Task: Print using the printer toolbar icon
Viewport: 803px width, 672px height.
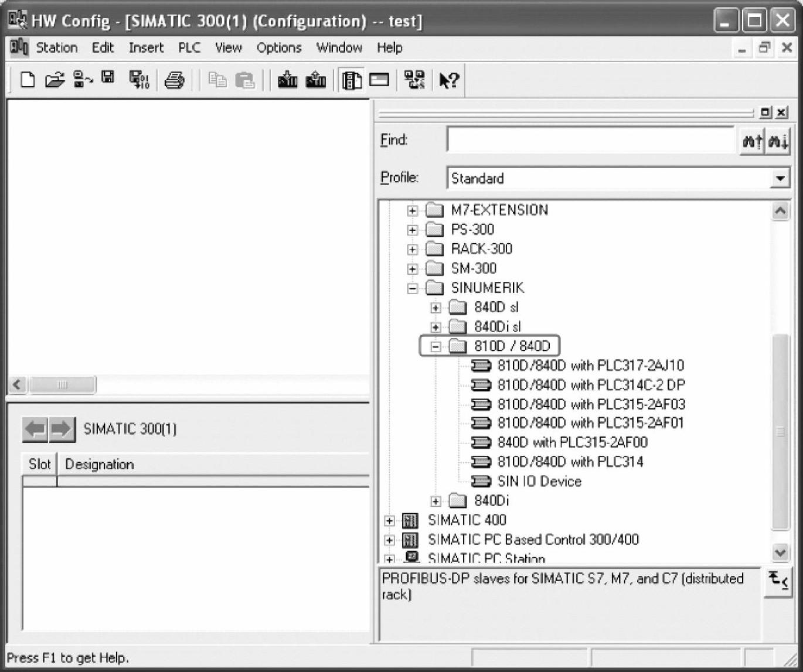Action: [174, 80]
